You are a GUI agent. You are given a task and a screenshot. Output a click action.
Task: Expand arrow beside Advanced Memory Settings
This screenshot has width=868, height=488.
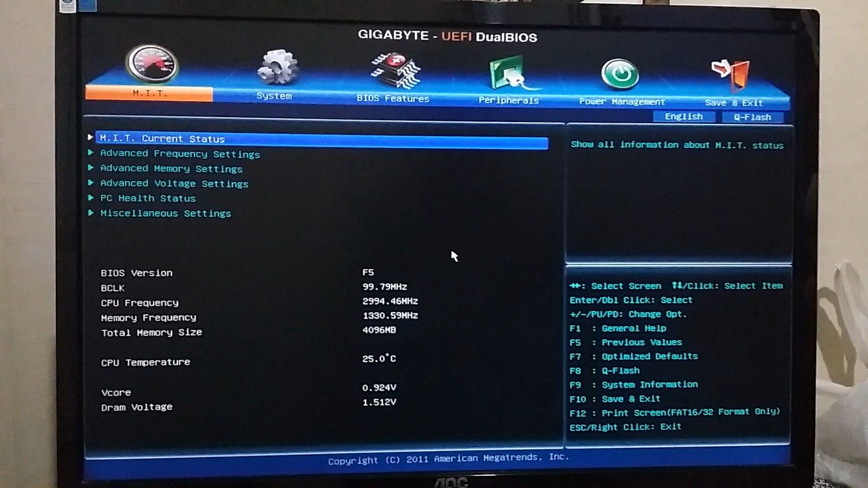tap(91, 168)
